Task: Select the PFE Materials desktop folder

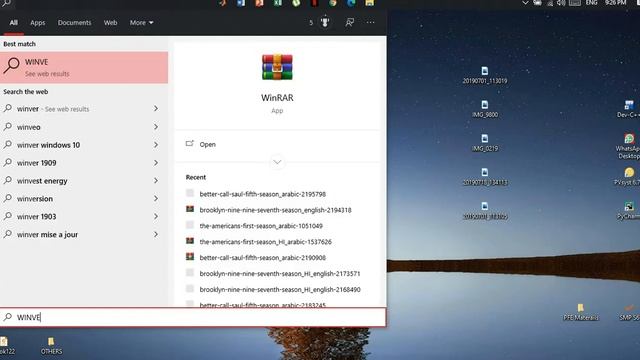Action: pos(580,312)
